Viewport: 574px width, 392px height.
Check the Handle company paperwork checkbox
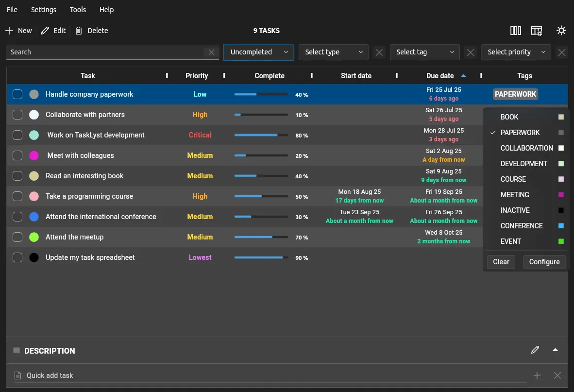coord(17,94)
